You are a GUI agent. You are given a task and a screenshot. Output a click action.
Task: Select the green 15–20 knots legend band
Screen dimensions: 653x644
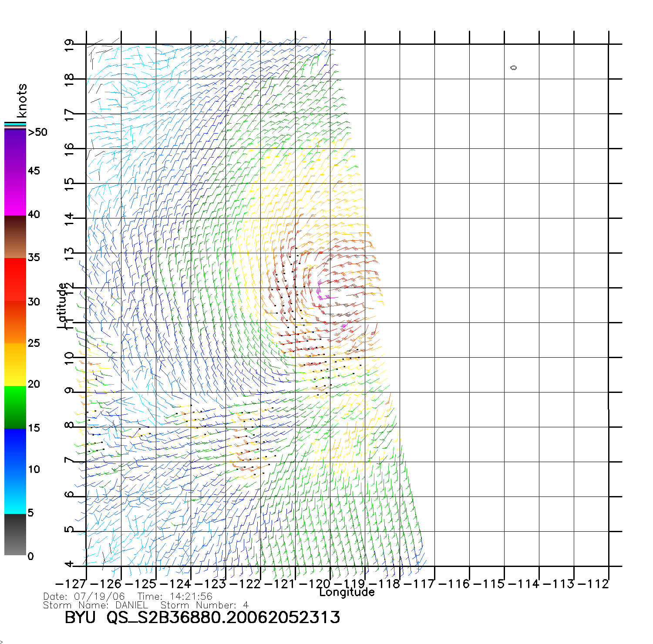pyautogui.click(x=15, y=407)
